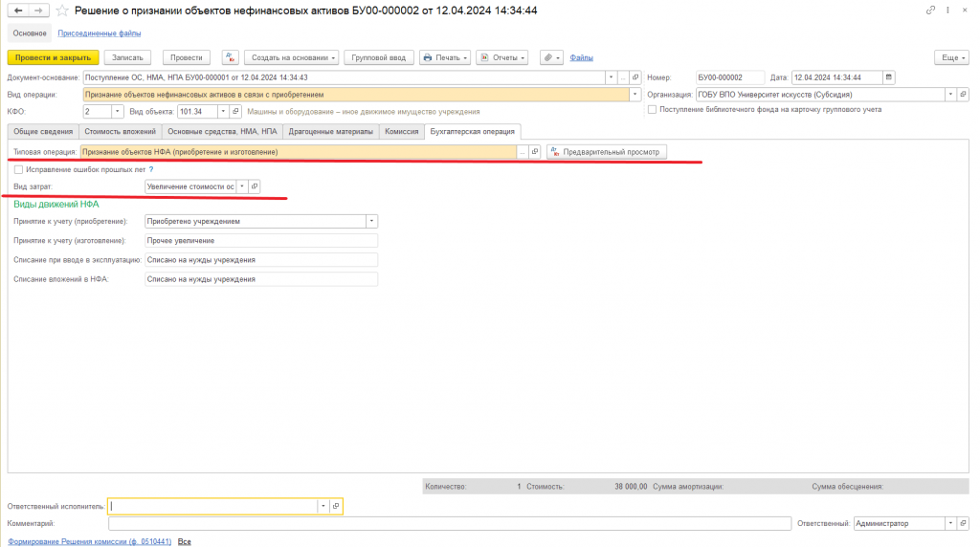Click Групповой ввод button
This screenshot has width=980, height=547.
pyautogui.click(x=379, y=57)
